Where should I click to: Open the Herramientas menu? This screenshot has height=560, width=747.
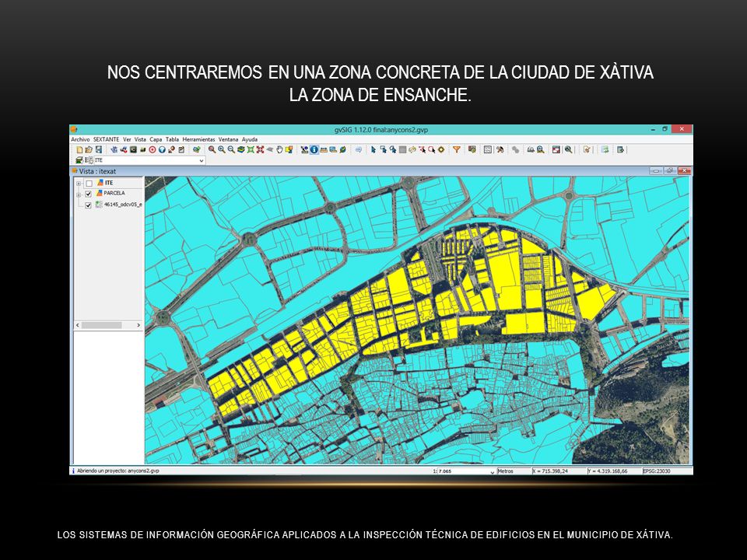tap(198, 139)
